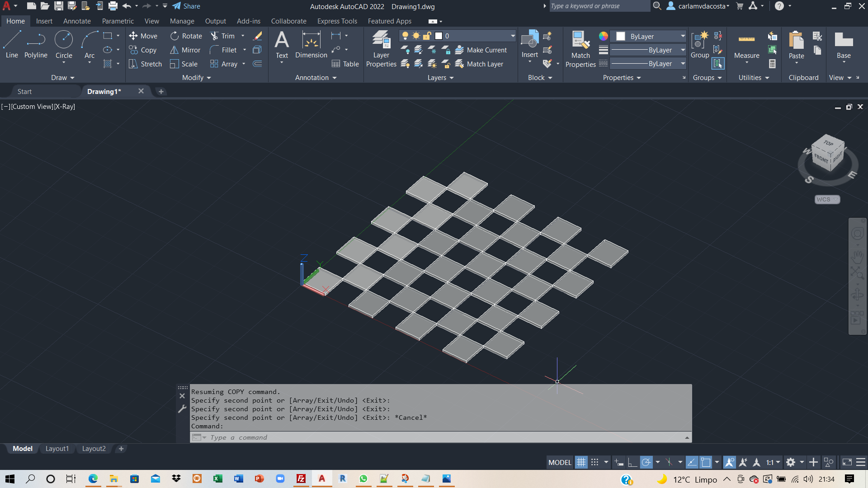The width and height of the screenshot is (868, 488).
Task: Switch to the Insert ribbon tab
Action: tap(44, 21)
